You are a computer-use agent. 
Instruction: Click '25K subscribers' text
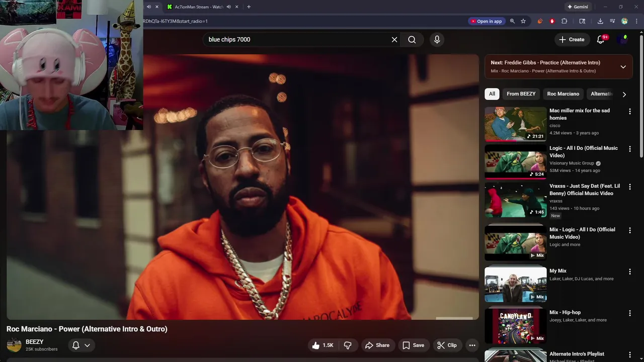coord(42,349)
